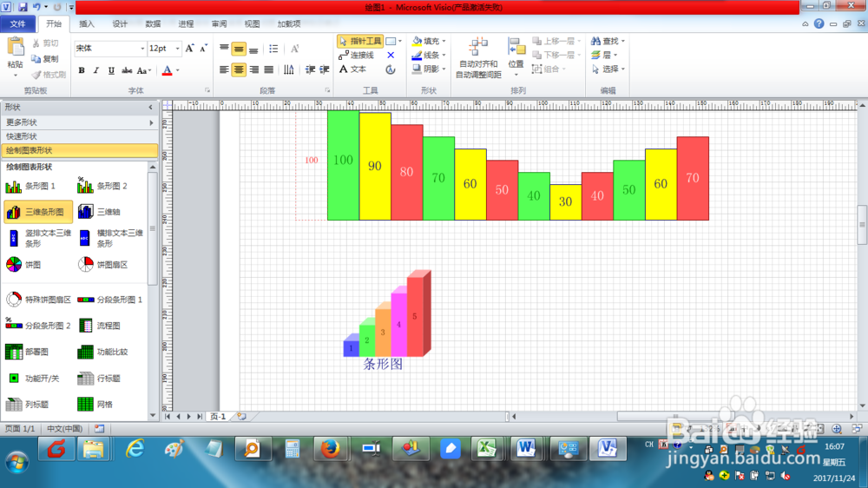Select the 功能开/关 shape
Viewport: 868px width, 488px height.
pos(33,379)
